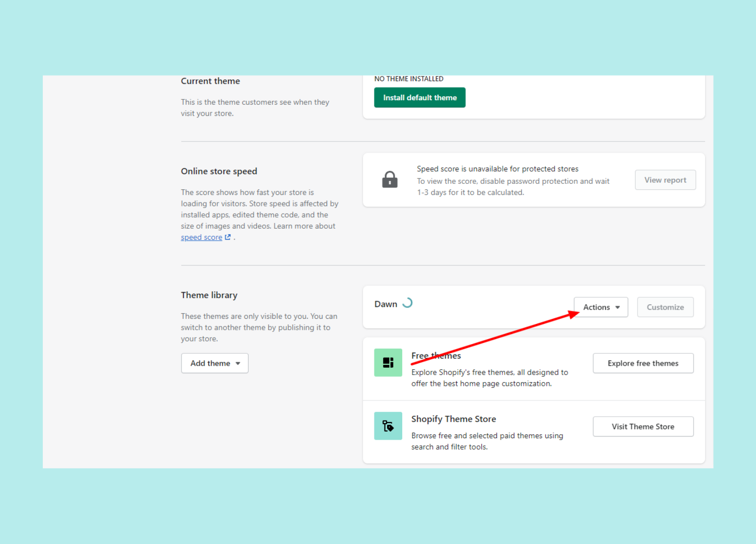Click the Add theme chevron icon
This screenshot has width=756, height=544.
tap(238, 363)
